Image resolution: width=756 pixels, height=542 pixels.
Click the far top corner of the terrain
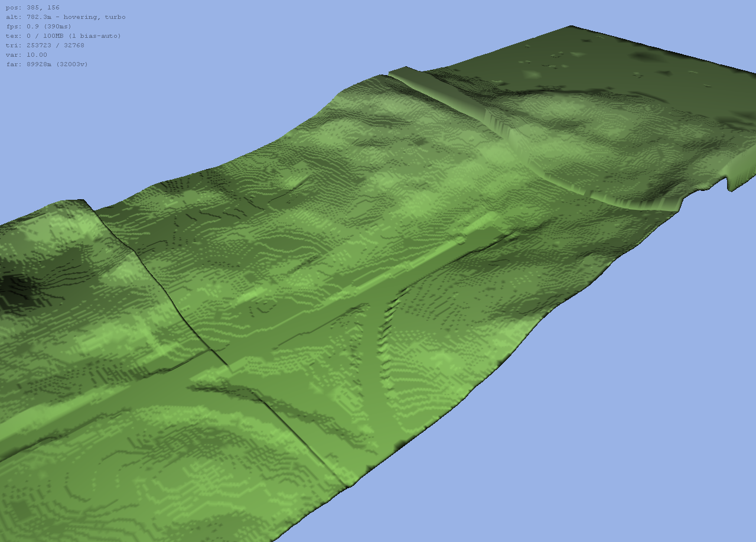click(x=571, y=27)
